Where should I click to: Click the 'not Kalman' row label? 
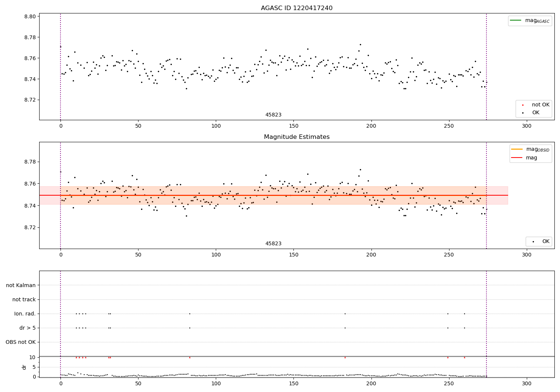[21, 285]
